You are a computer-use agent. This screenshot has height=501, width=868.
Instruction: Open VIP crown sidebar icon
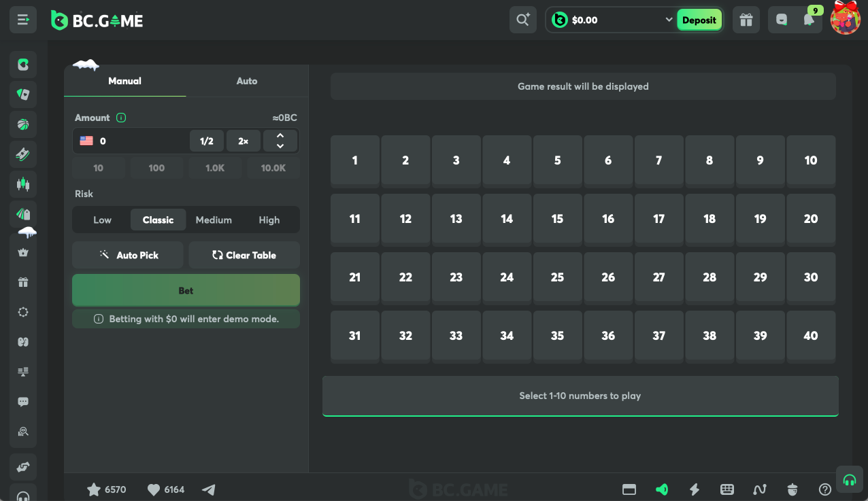point(23,252)
